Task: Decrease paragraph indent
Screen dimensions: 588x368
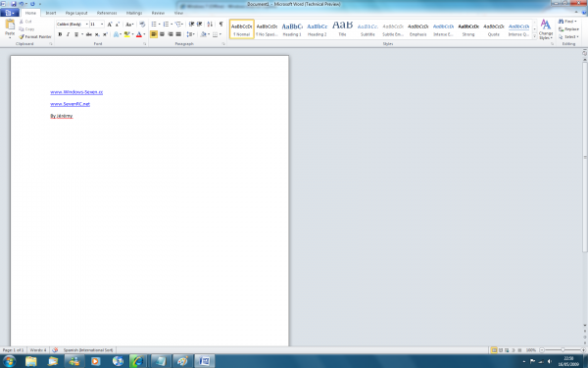Action: (x=191, y=25)
